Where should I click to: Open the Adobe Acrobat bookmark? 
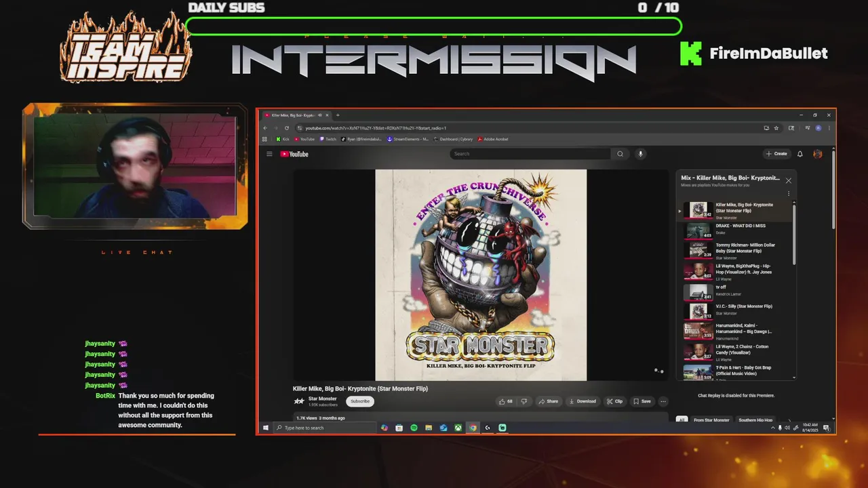[x=493, y=139]
